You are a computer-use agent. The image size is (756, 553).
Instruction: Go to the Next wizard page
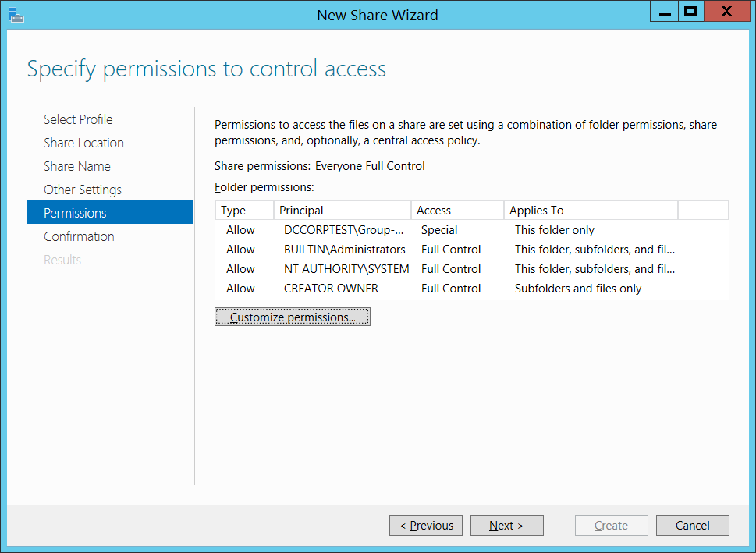point(507,525)
